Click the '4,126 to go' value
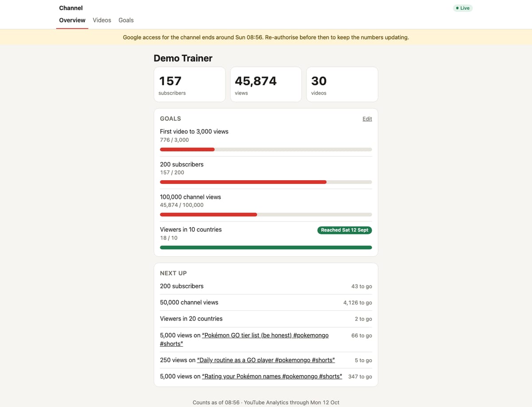This screenshot has width=532, height=407. tap(358, 303)
